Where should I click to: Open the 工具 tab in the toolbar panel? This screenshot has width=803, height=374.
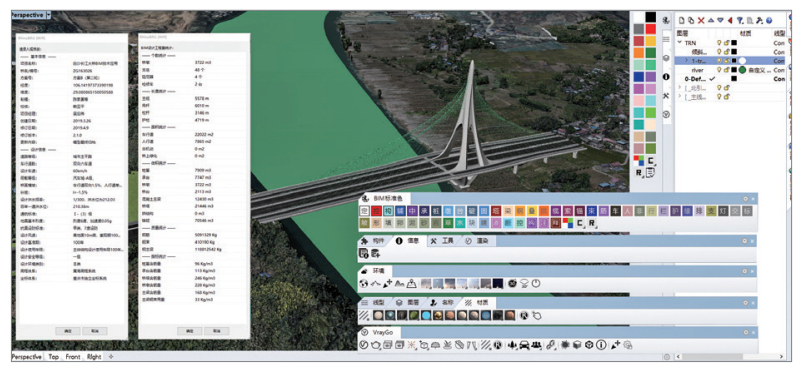click(x=442, y=240)
